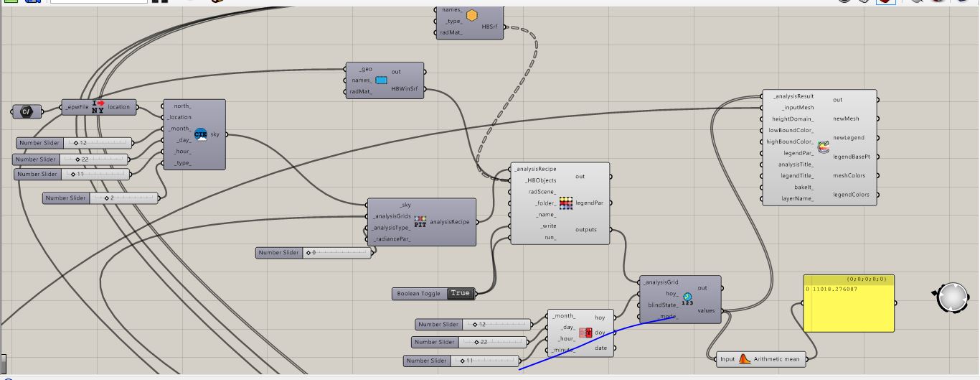The image size is (980, 380).
Task: Click the red day-of-year calculator icon
Action: [585, 333]
